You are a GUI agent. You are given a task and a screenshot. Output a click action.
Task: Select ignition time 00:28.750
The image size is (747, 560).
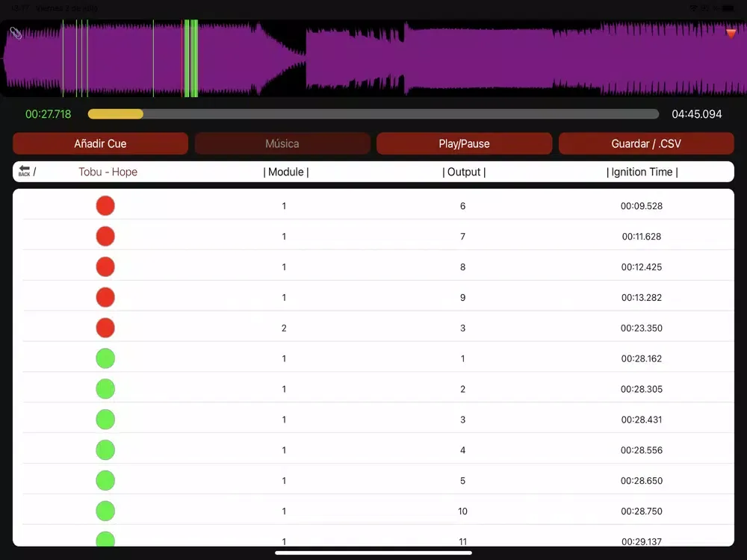pyautogui.click(x=642, y=511)
